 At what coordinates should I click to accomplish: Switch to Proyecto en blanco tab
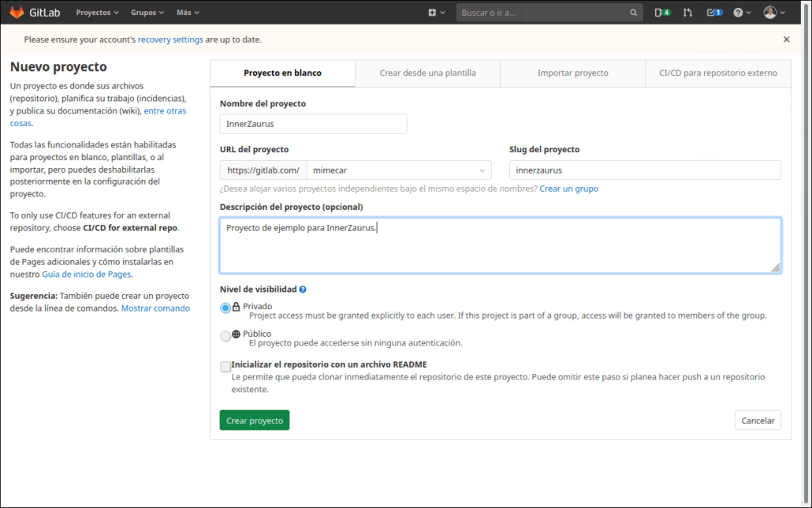pos(283,73)
